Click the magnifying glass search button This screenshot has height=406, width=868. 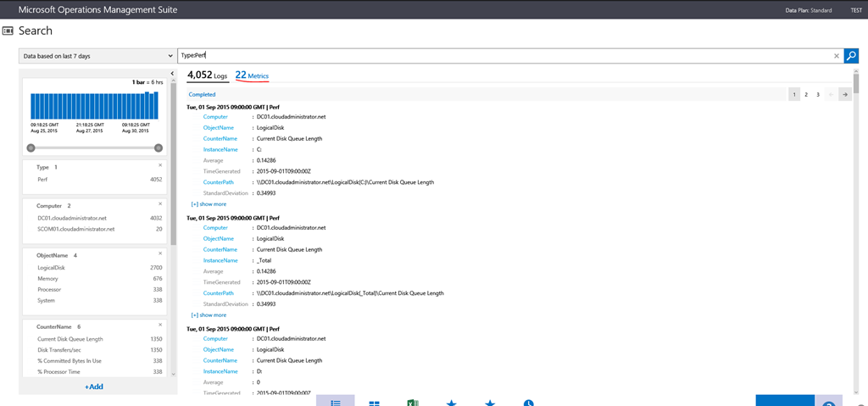pyautogui.click(x=851, y=56)
